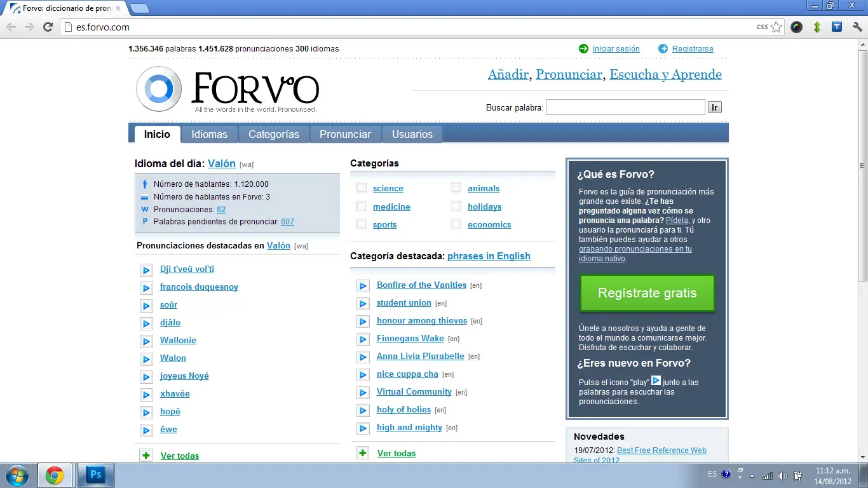Bookmark page with the star icon
Viewport: 868px width, 488px height.
pyautogui.click(x=776, y=27)
